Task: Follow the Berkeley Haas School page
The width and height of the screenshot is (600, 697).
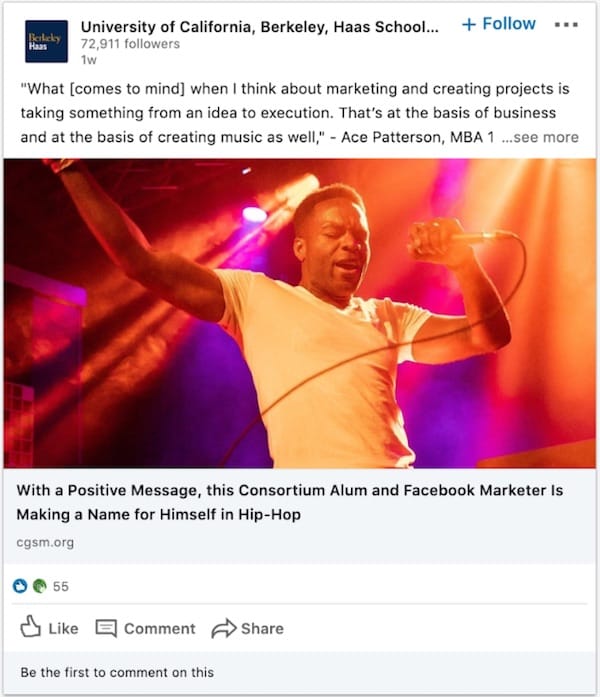Action: click(x=498, y=24)
